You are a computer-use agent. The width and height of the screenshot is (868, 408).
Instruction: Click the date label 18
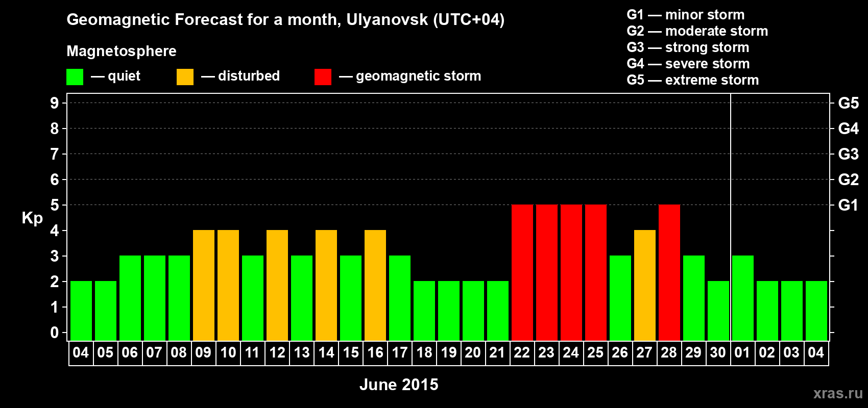point(424,353)
